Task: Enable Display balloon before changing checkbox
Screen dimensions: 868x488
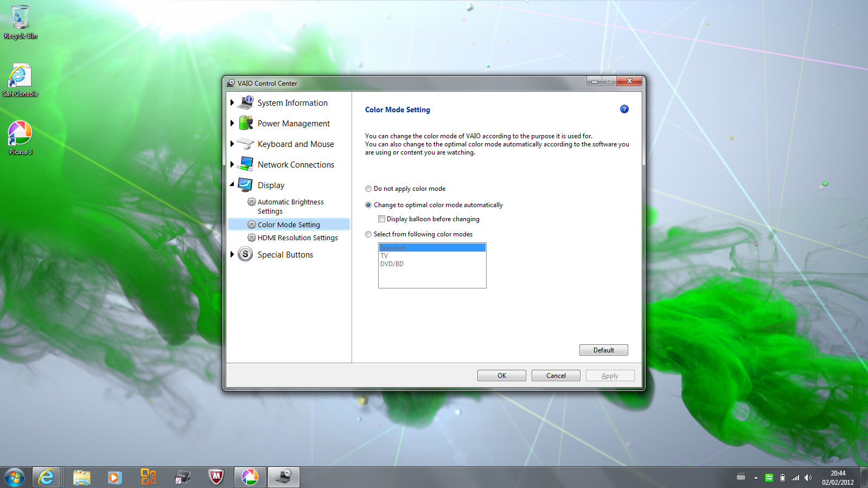Action: click(x=382, y=219)
